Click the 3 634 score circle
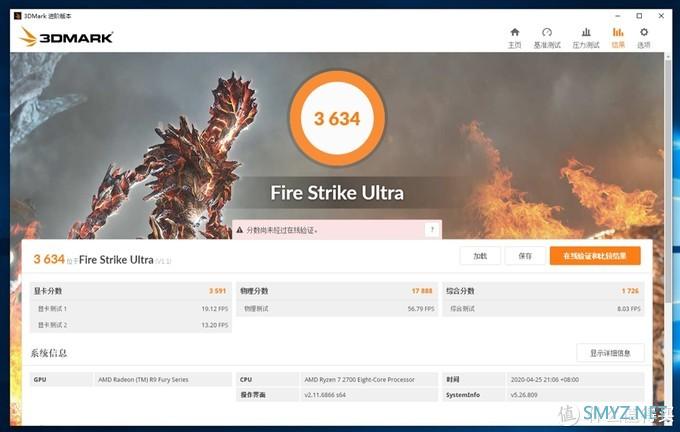The width and height of the screenshot is (680, 432). point(337,118)
